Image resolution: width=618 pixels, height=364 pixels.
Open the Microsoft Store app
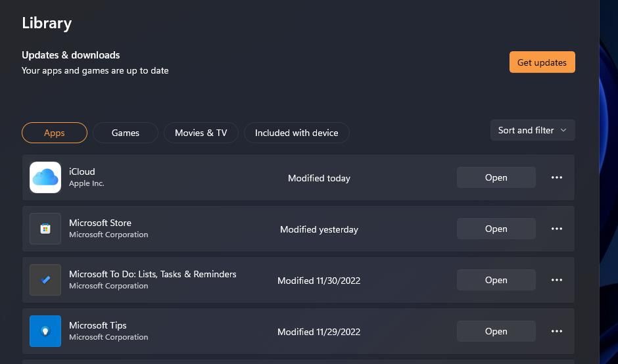(x=496, y=229)
